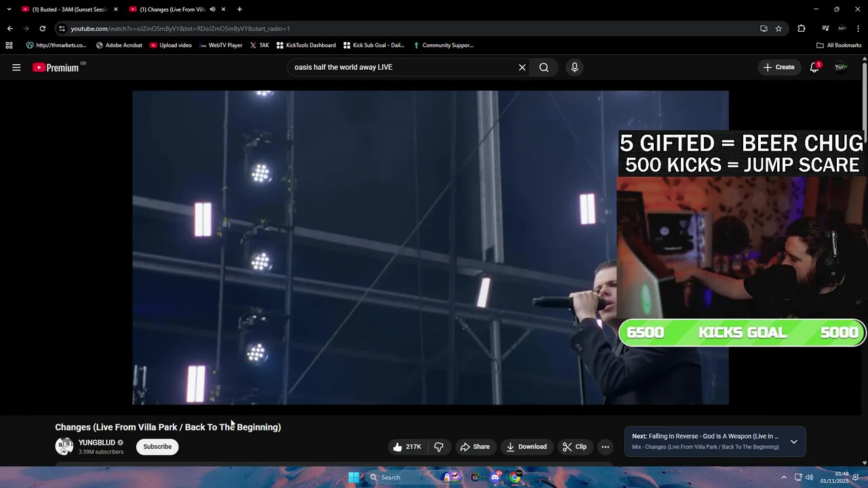The width and height of the screenshot is (868, 488).
Task: Open the WebTV Player bookmark
Action: (x=220, y=45)
